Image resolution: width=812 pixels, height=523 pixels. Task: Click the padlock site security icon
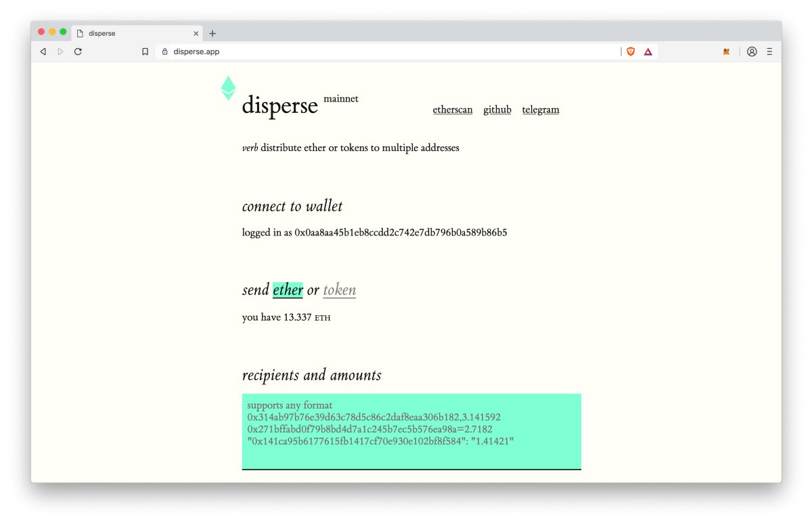pos(164,51)
